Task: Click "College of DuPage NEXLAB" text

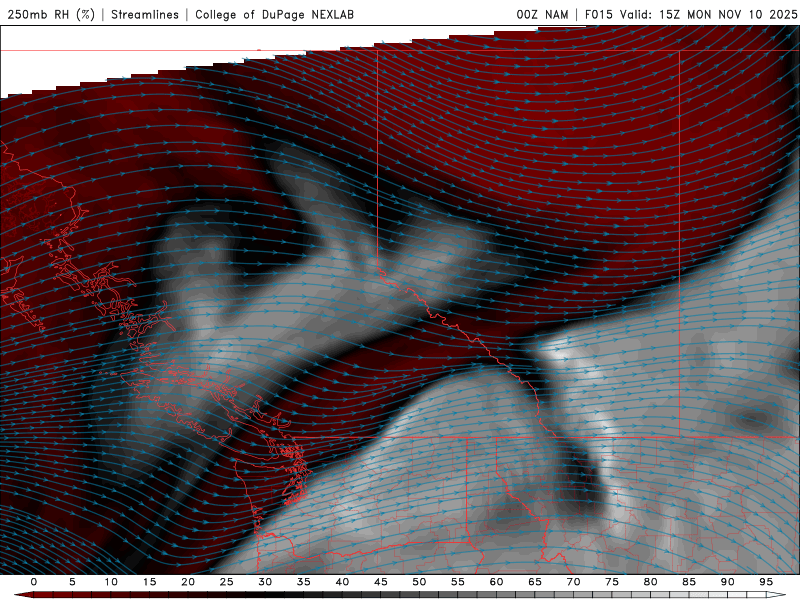Action: click(x=274, y=14)
